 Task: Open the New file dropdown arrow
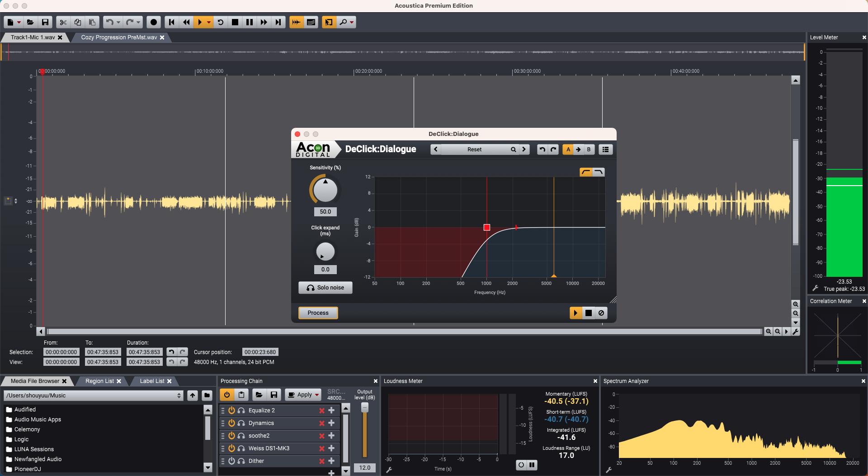pyautogui.click(x=19, y=22)
